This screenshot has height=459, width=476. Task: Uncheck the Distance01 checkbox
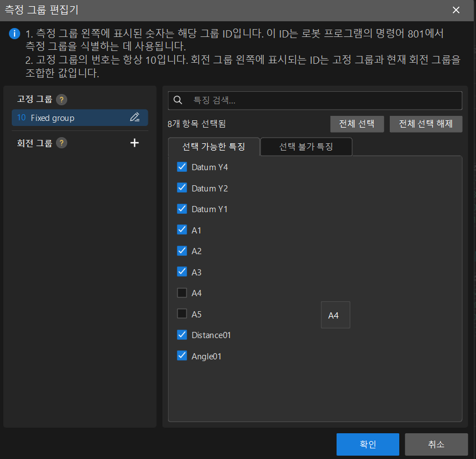[x=182, y=335]
